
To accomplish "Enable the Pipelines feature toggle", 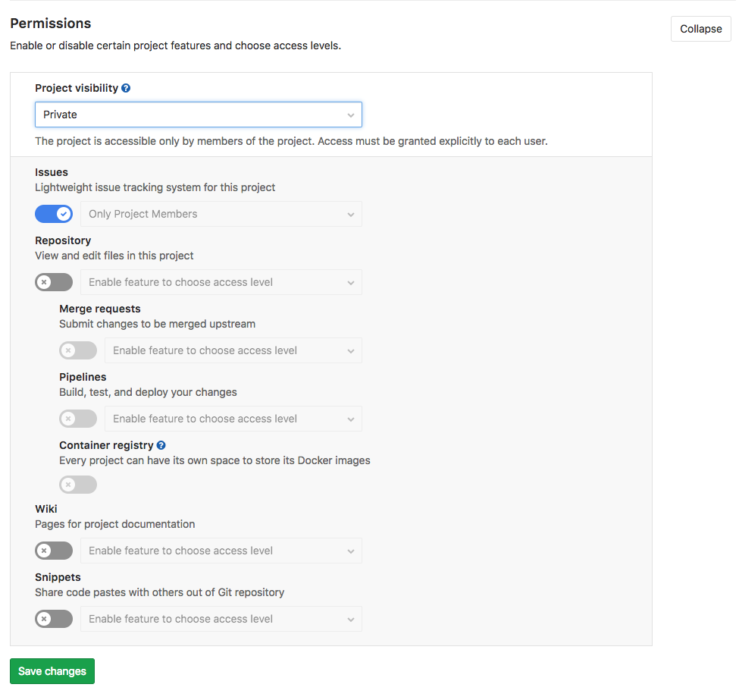I will [x=78, y=418].
